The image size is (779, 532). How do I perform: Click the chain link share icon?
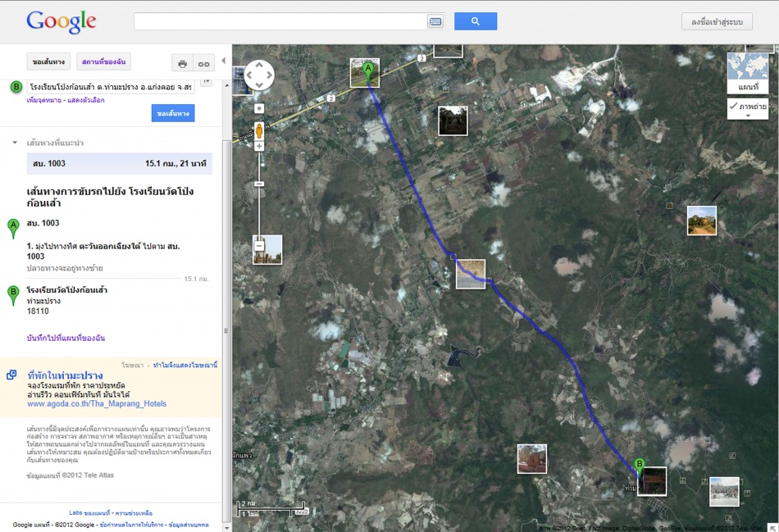203,63
